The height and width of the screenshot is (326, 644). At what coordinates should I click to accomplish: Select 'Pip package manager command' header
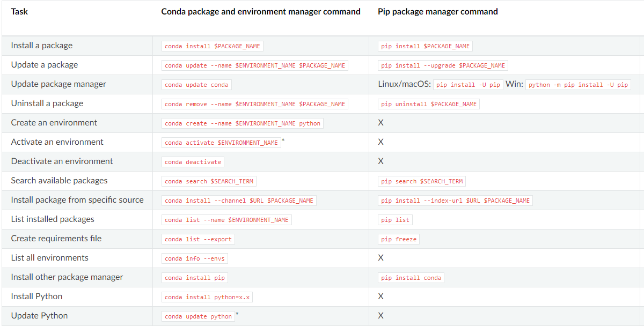tap(438, 11)
